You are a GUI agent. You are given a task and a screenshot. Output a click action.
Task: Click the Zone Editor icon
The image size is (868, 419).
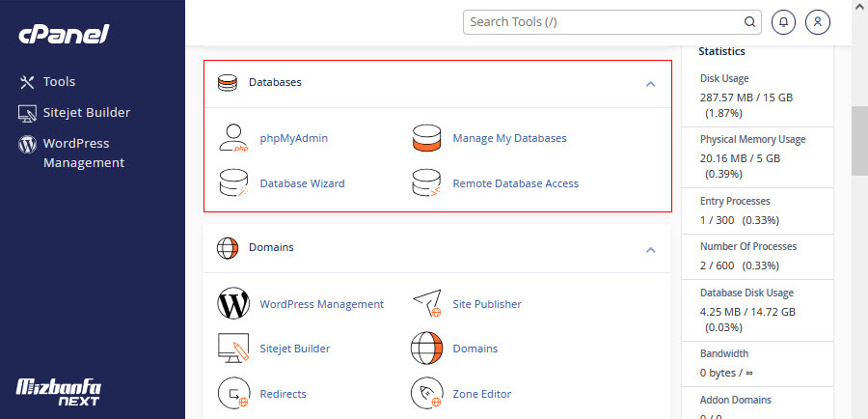click(427, 394)
